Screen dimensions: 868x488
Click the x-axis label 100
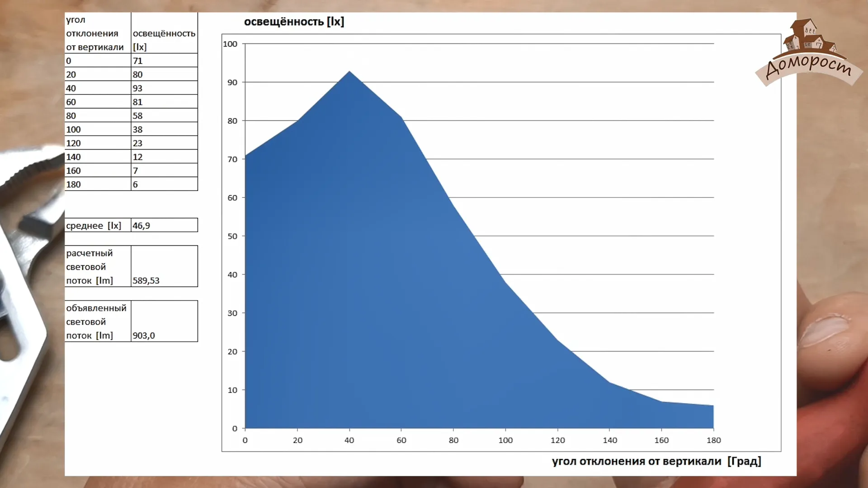[x=505, y=440]
